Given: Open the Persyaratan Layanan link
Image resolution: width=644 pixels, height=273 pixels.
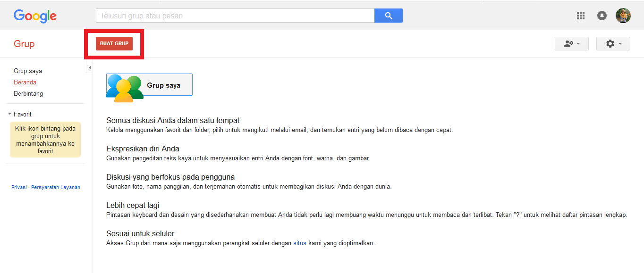Looking at the screenshot, I should (56, 187).
